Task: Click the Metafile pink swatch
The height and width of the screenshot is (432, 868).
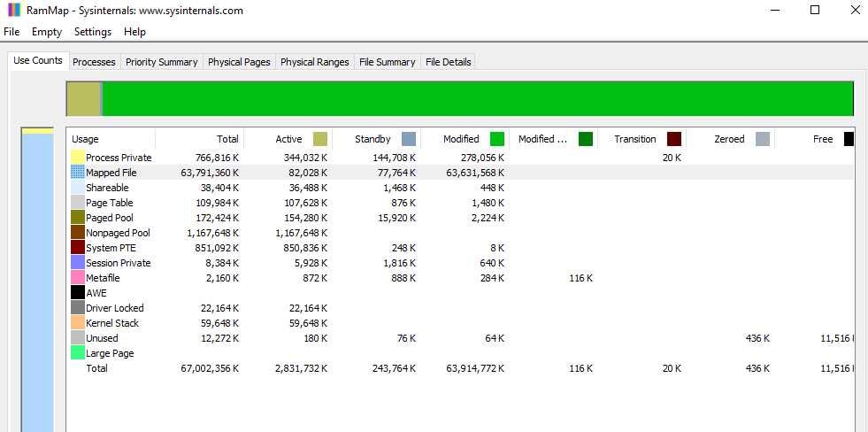Action: (x=78, y=278)
